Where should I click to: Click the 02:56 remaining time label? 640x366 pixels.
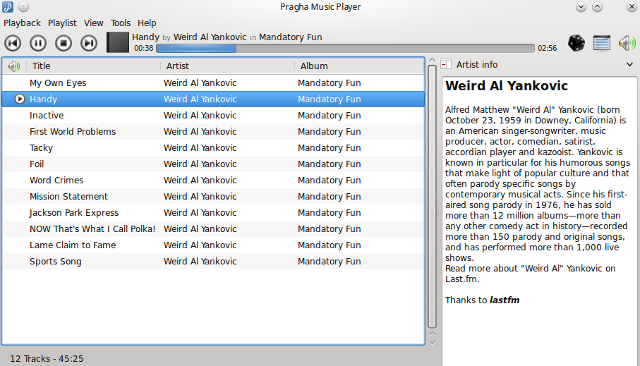[x=547, y=48]
